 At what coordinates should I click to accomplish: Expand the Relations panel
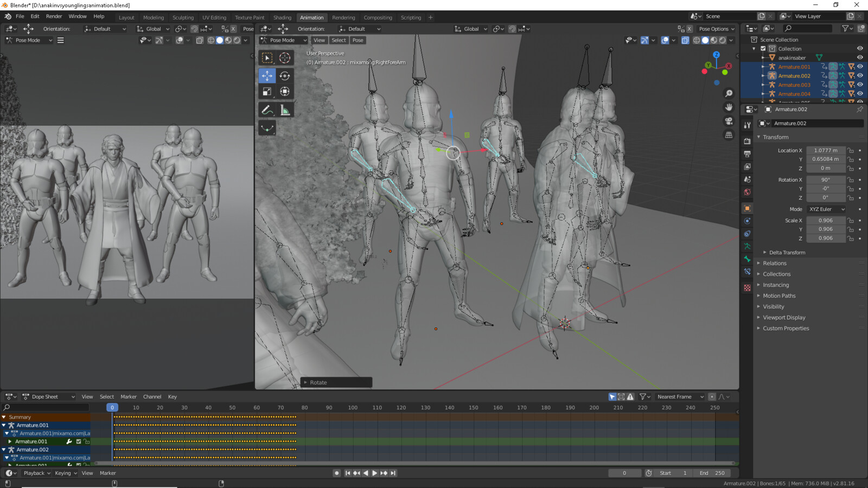click(775, 263)
